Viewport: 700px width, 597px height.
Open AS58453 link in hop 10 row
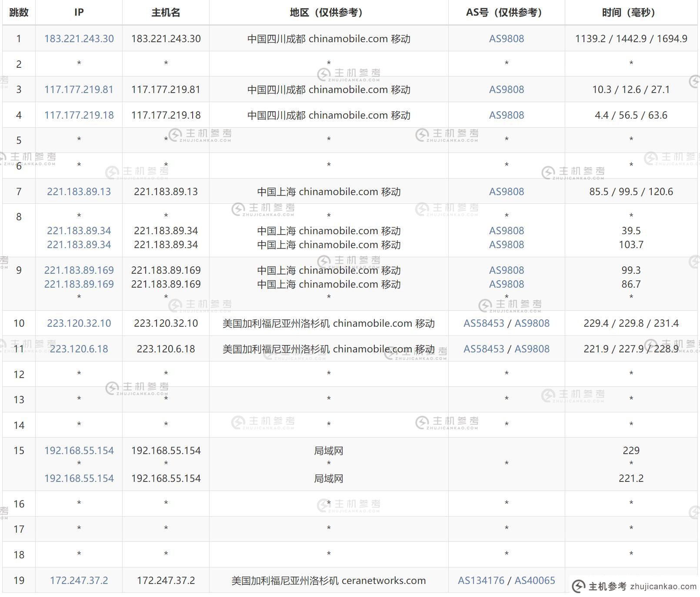484,323
